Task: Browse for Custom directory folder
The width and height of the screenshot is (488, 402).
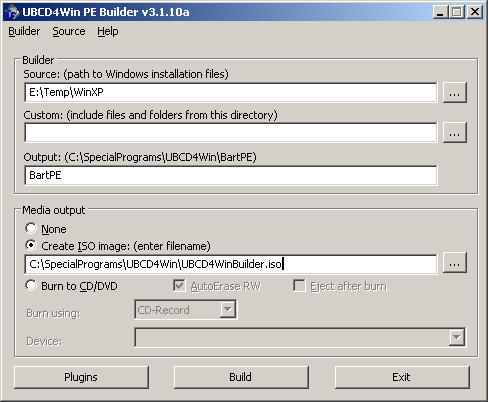Action: pyautogui.click(x=455, y=133)
